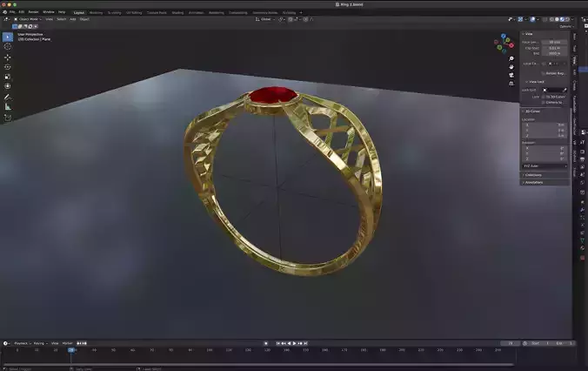Click the blue Z axis on navigation gizmo

504,36
